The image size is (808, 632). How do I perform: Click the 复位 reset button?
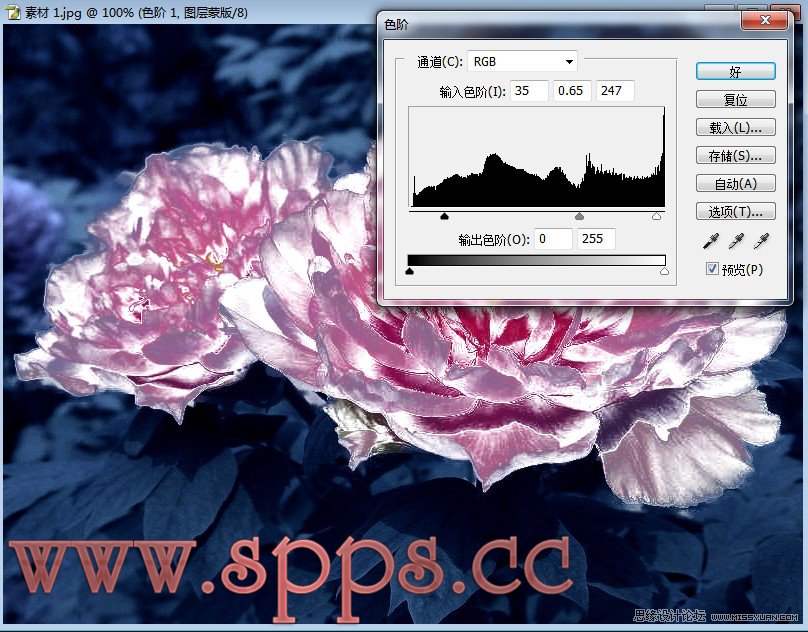point(735,99)
